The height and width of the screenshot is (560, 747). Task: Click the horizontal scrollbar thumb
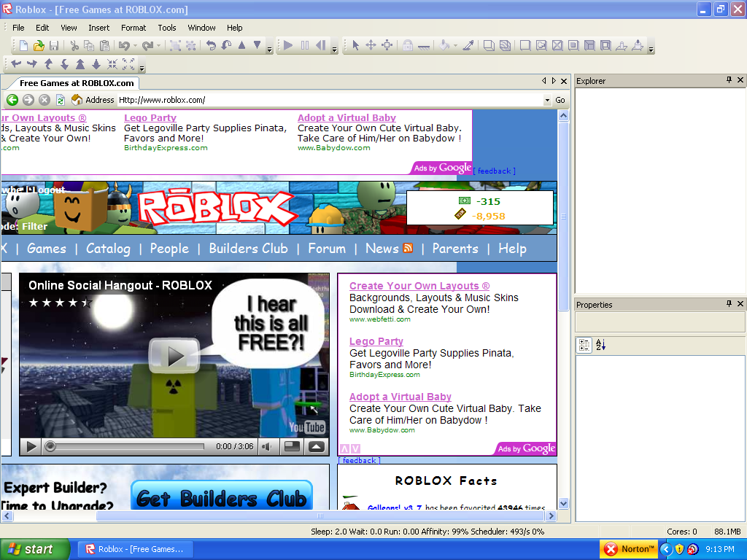320,516
